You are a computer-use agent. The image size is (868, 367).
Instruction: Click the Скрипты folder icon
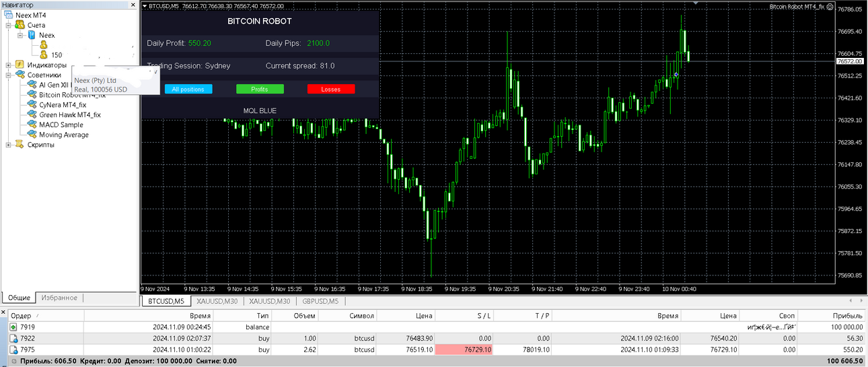19,145
